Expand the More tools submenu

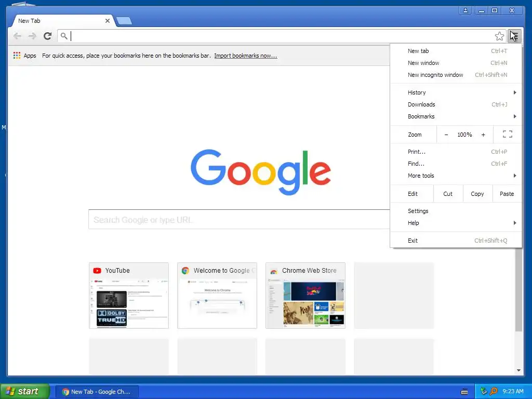click(x=456, y=176)
